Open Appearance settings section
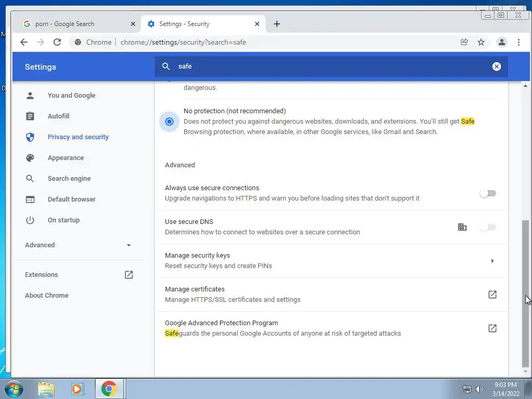Image resolution: width=532 pixels, height=399 pixels. (x=66, y=158)
